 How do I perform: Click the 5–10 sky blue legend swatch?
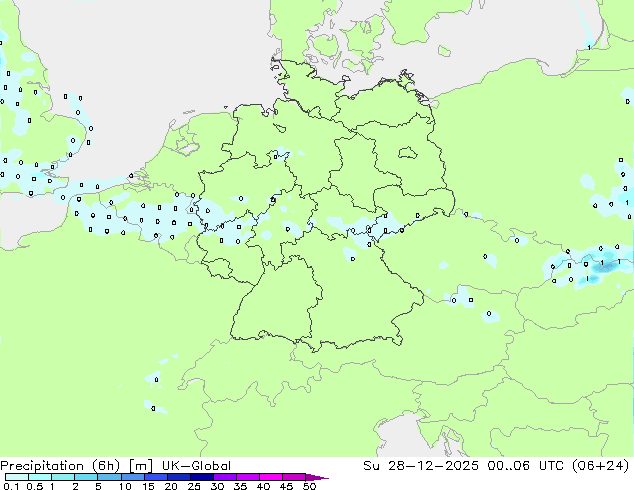109,477
